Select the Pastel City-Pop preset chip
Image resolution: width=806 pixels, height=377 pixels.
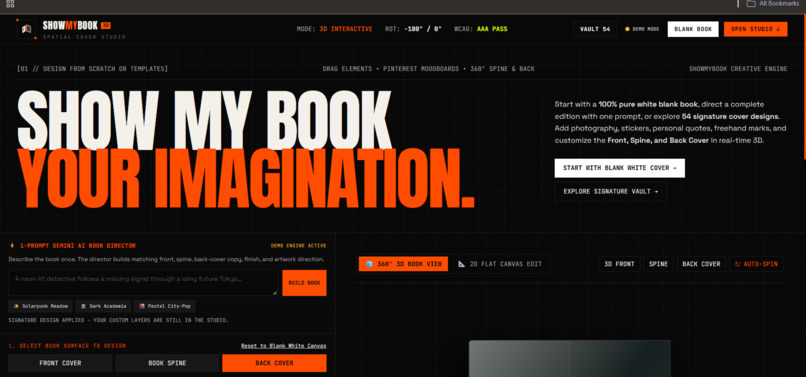pyautogui.click(x=164, y=306)
